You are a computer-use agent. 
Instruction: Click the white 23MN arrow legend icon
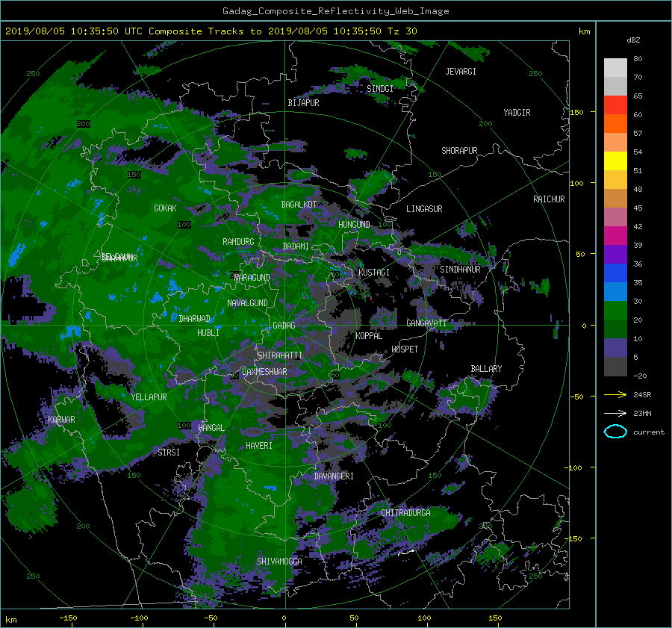(615, 413)
